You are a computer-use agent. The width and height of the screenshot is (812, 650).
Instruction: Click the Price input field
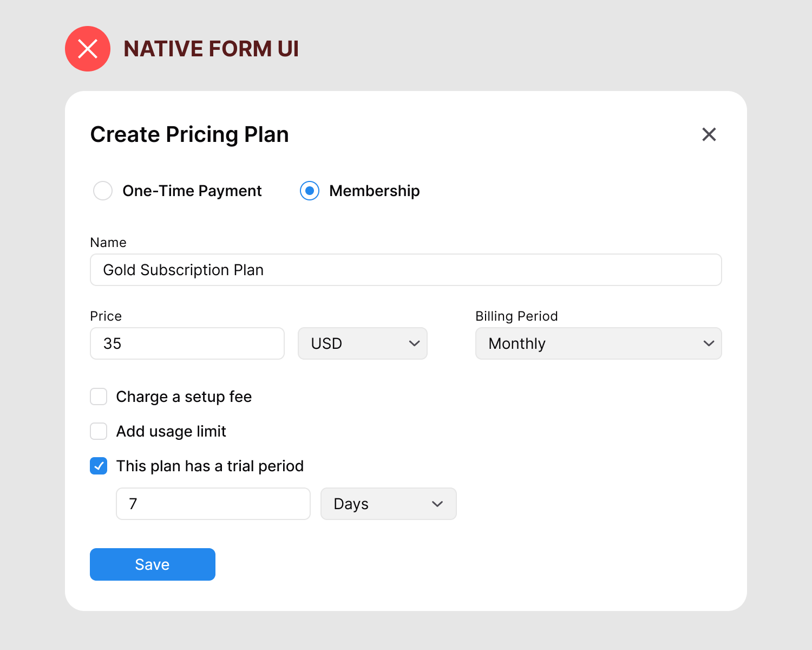187,343
